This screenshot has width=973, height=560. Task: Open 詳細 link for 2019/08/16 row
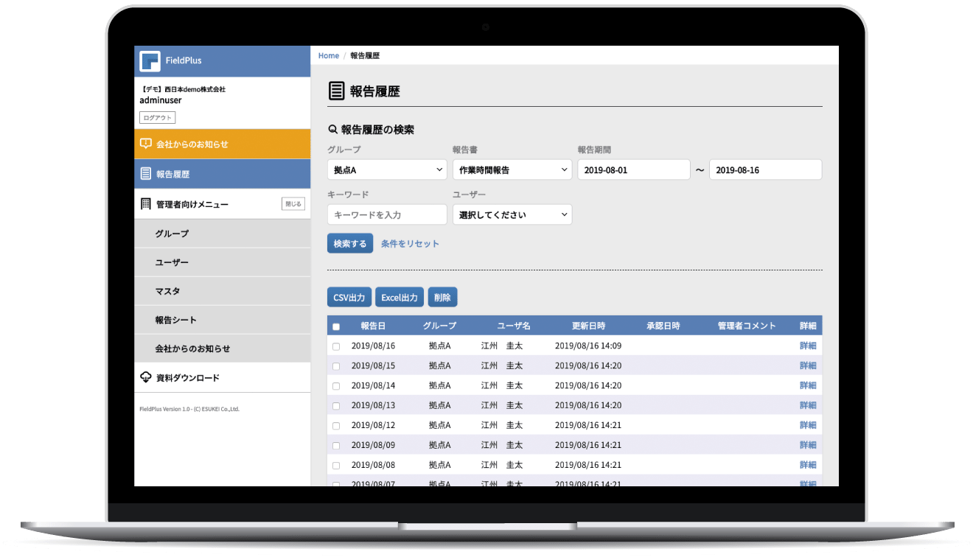808,346
